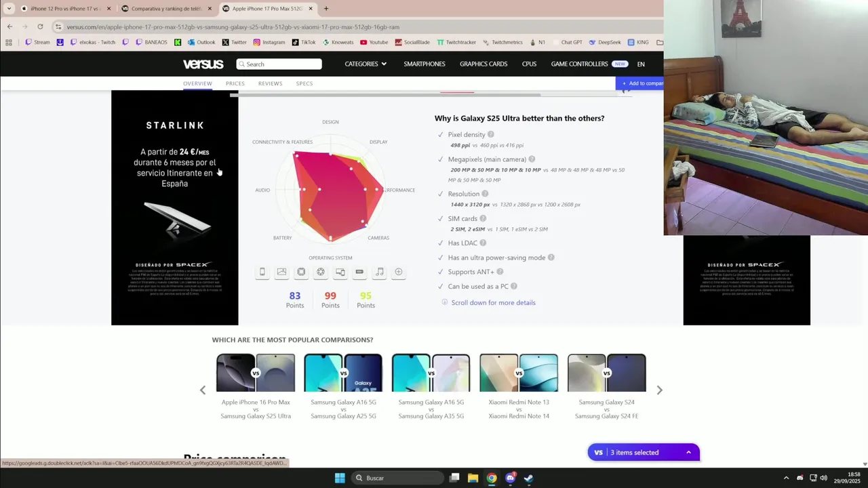Open the DeepSeek bookmark
The image size is (868, 488).
point(605,42)
